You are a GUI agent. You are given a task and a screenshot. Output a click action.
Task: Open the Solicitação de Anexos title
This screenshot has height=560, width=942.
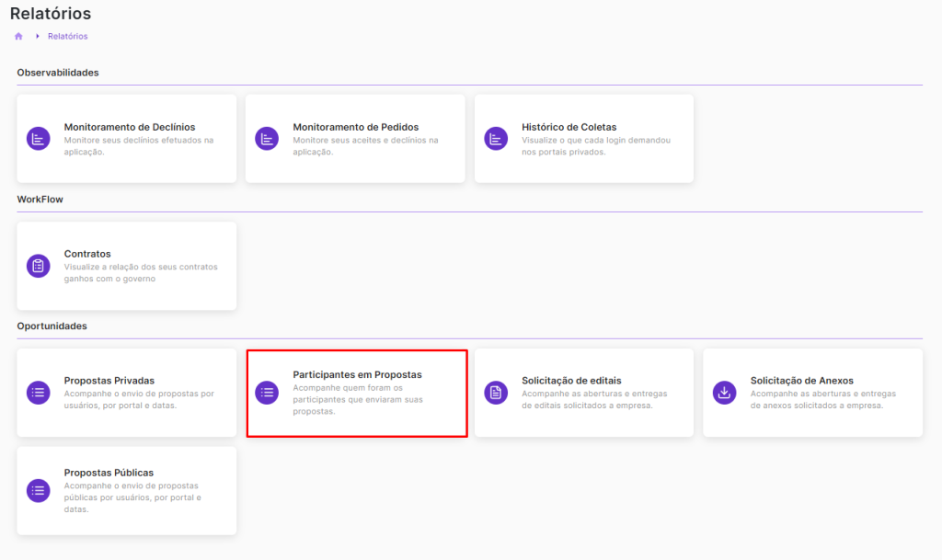point(802,380)
